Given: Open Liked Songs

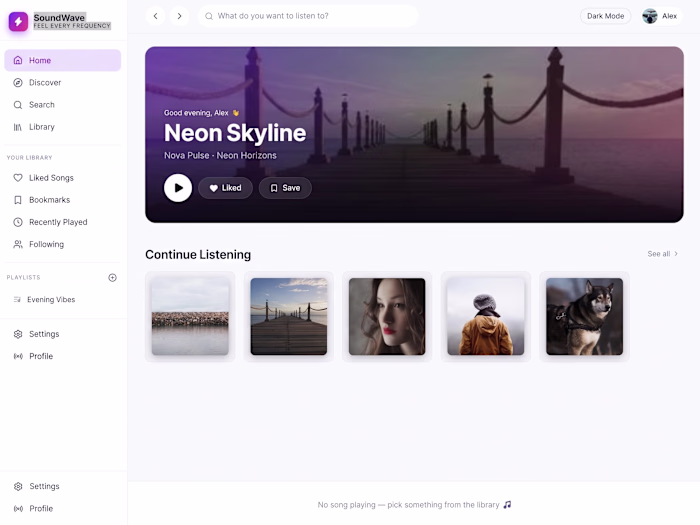Looking at the screenshot, I should click(x=62, y=178).
